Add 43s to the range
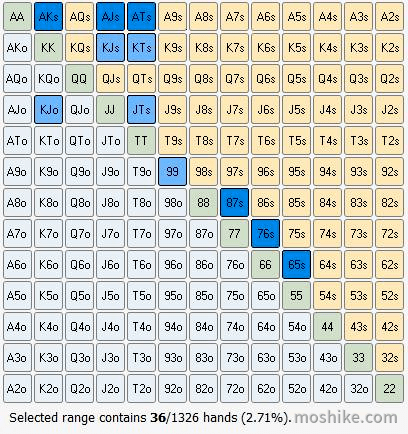Viewport: 408px width, 434px height. tap(358, 327)
